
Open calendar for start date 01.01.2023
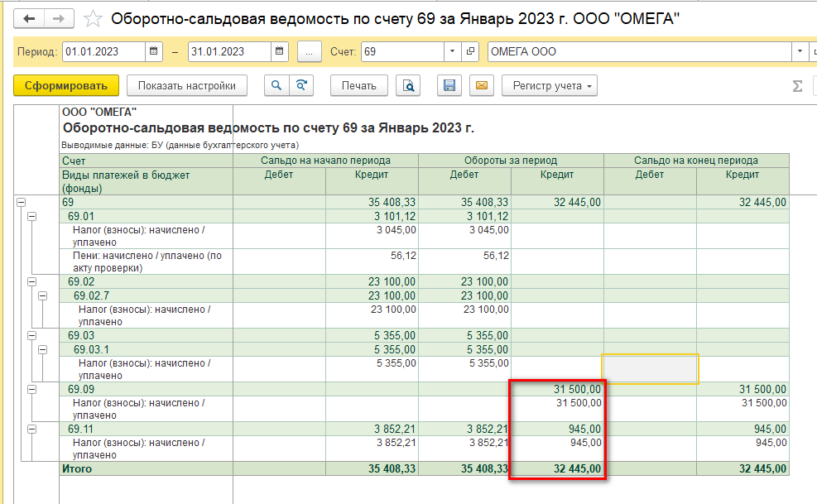click(x=153, y=51)
